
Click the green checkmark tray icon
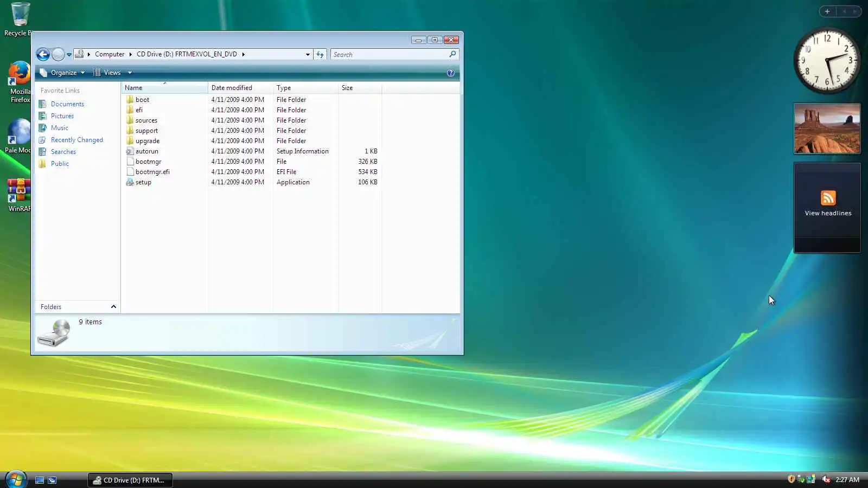[801, 479]
